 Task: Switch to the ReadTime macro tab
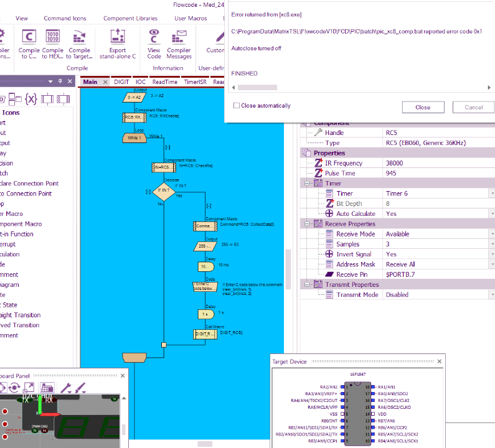[165, 82]
